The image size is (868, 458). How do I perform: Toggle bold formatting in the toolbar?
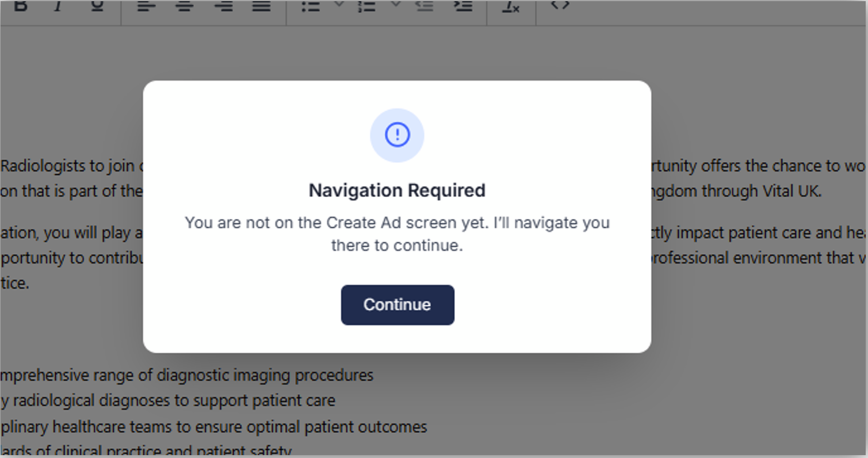pos(20,6)
